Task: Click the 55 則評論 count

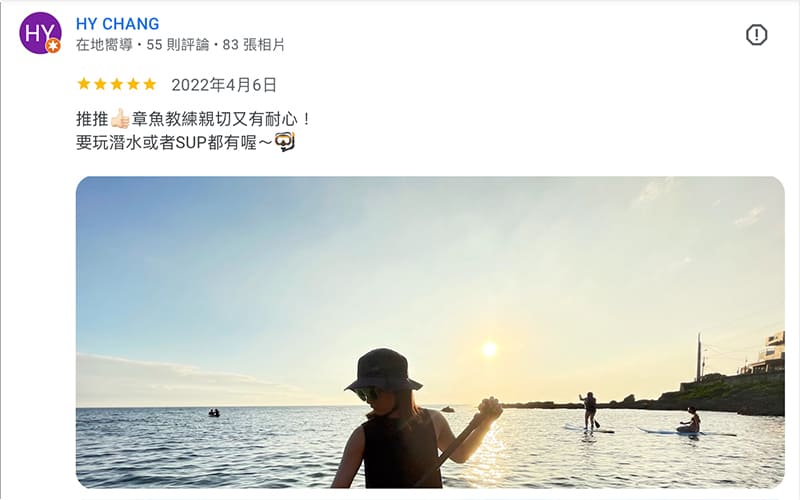Action: tap(178, 45)
